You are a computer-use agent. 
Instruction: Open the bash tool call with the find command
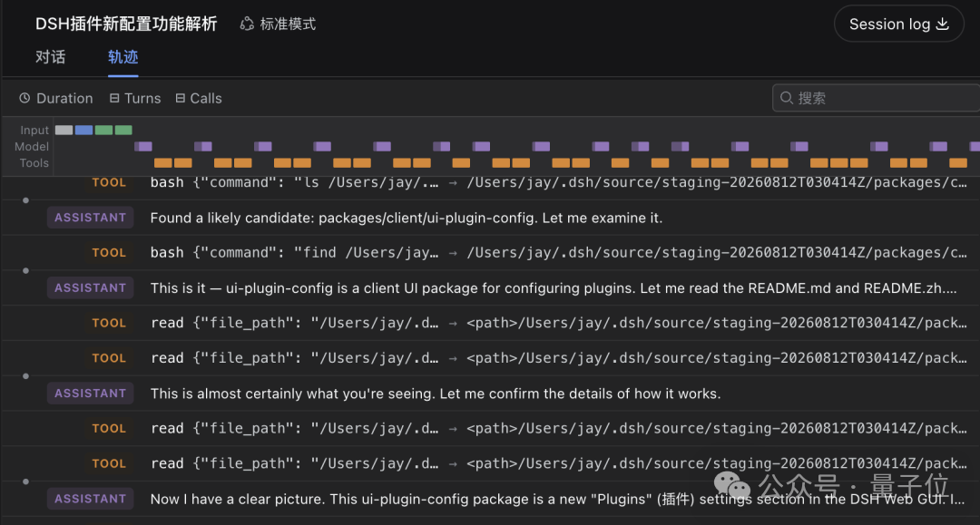(490, 253)
